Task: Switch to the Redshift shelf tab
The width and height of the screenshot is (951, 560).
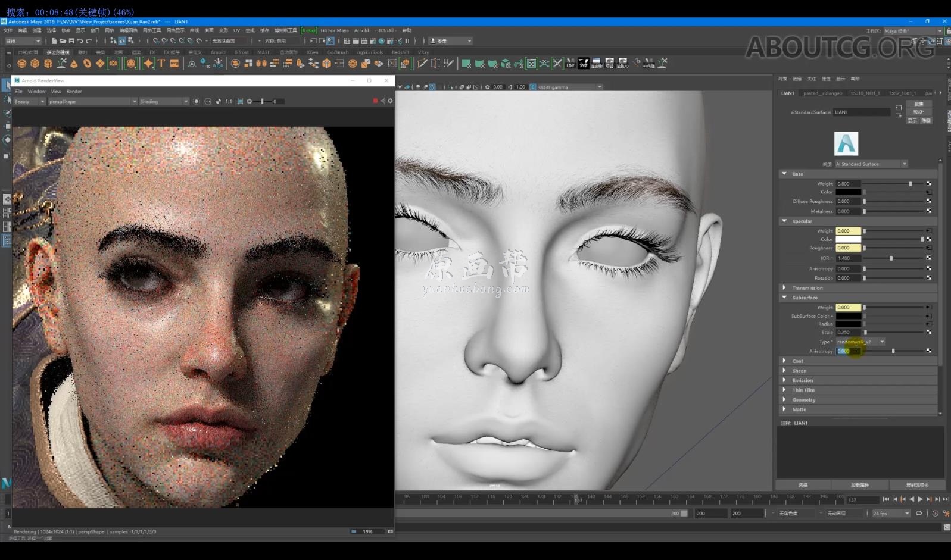Action: point(400,52)
